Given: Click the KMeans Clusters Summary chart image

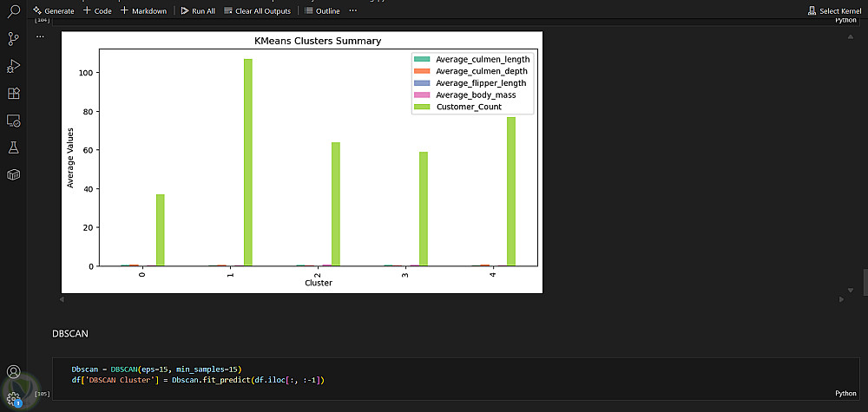Looking at the screenshot, I should (302, 162).
